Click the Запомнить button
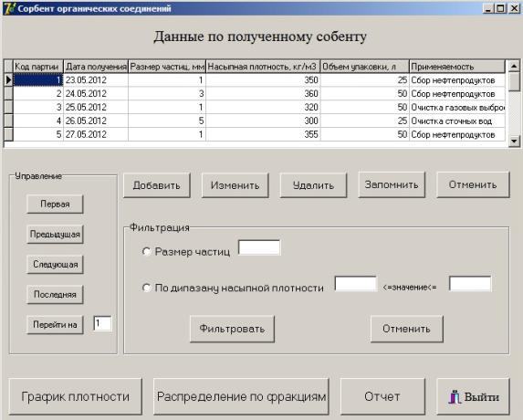The width and height of the screenshot is (523, 420). tap(392, 184)
